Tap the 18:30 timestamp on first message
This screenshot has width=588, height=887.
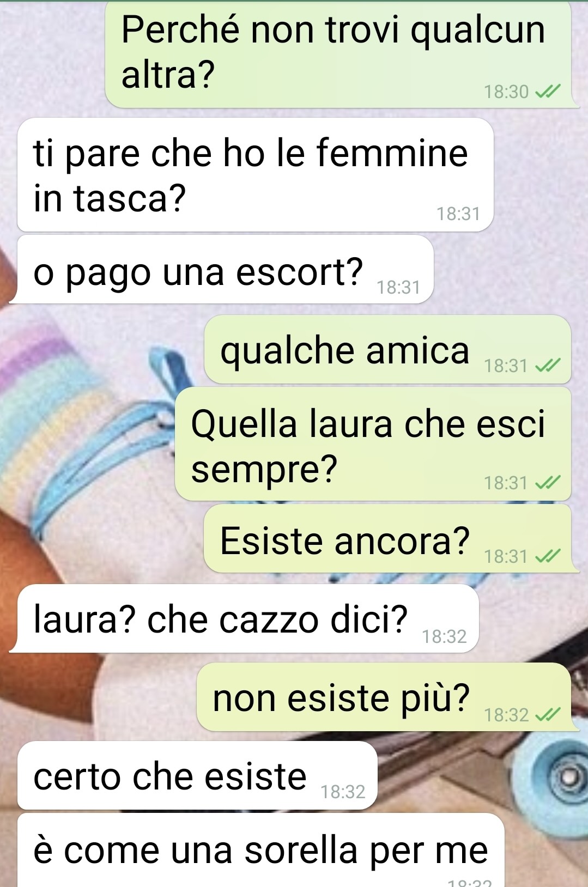coord(506,92)
